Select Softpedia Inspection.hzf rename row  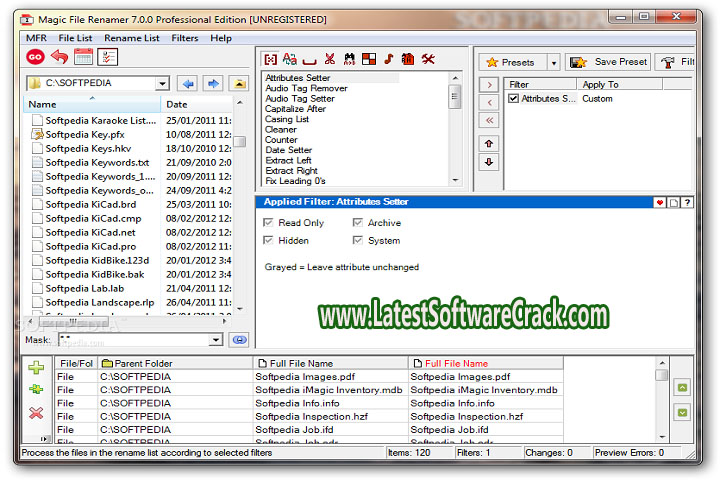pyautogui.click(x=309, y=417)
